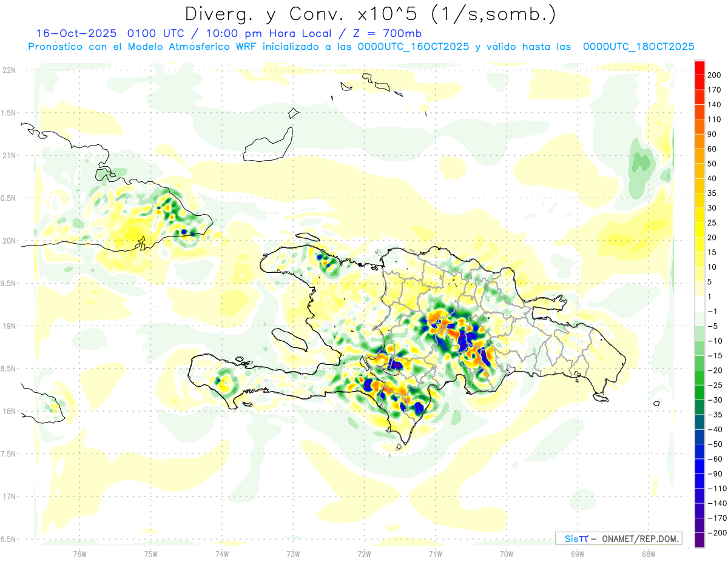Click the colorbar value 140
The height and width of the screenshot is (562, 728).
714,104
